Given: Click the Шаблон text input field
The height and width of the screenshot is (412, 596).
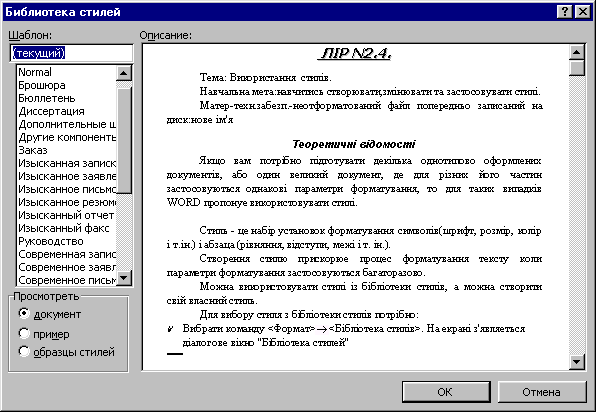Looking at the screenshot, I should pos(71,52).
